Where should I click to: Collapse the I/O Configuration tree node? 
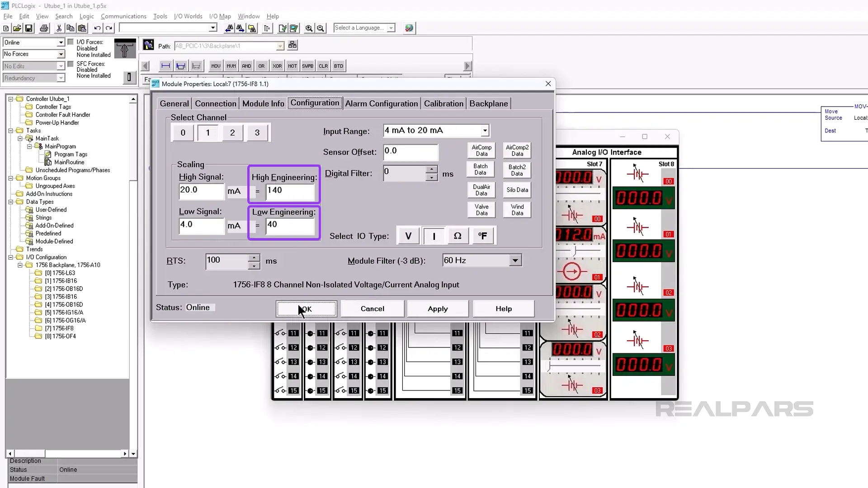(x=10, y=257)
